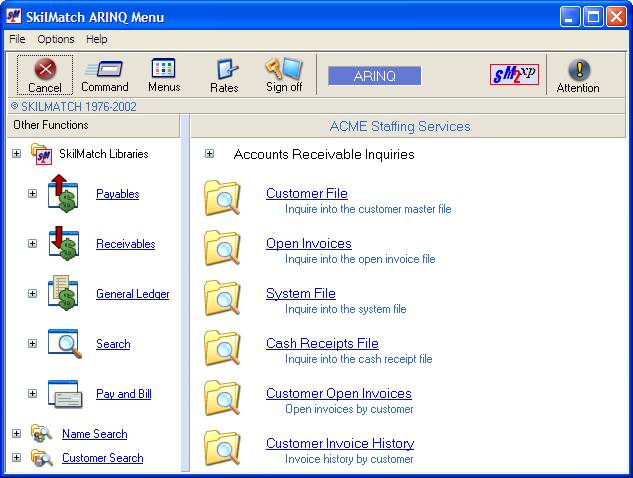Click the SM2xp logo icon

click(514, 74)
